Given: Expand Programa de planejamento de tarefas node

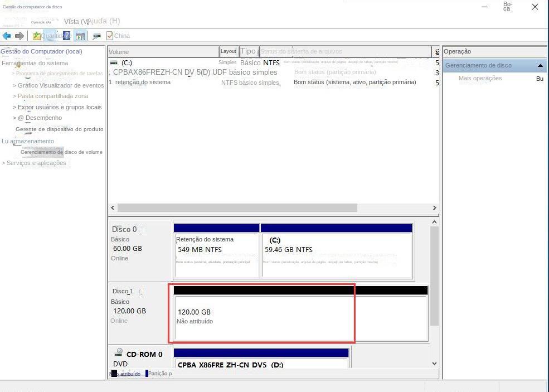Looking at the screenshot, I should tap(13, 74).
